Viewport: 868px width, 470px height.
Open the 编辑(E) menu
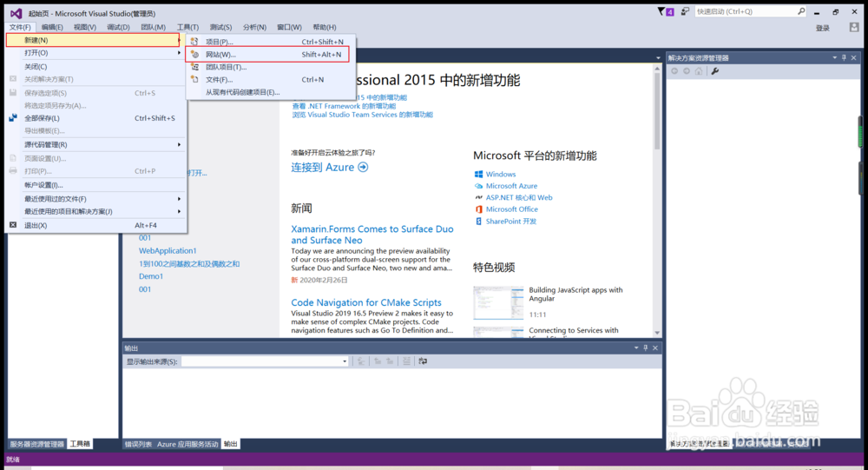(x=52, y=27)
